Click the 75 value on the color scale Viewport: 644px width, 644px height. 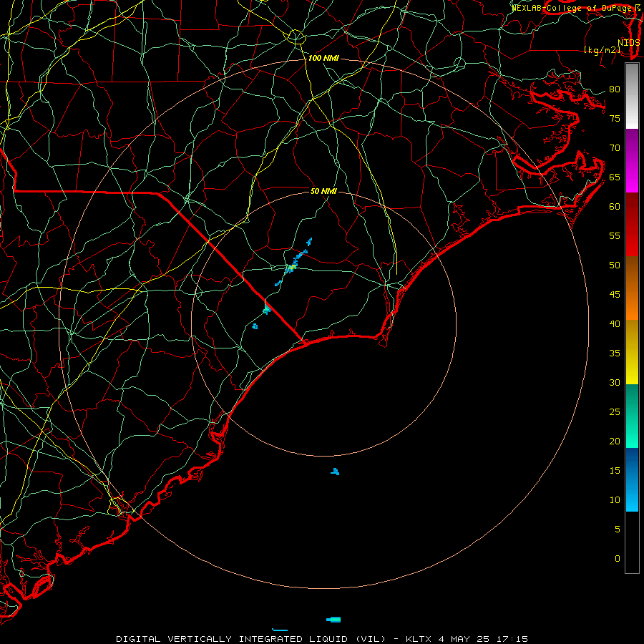[615, 119]
